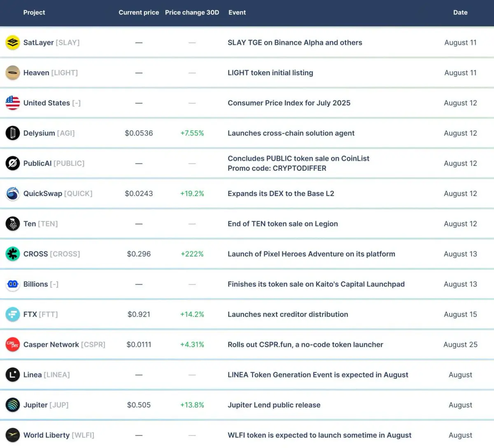
Task: Click the Billions logo icon
Action: tap(13, 284)
